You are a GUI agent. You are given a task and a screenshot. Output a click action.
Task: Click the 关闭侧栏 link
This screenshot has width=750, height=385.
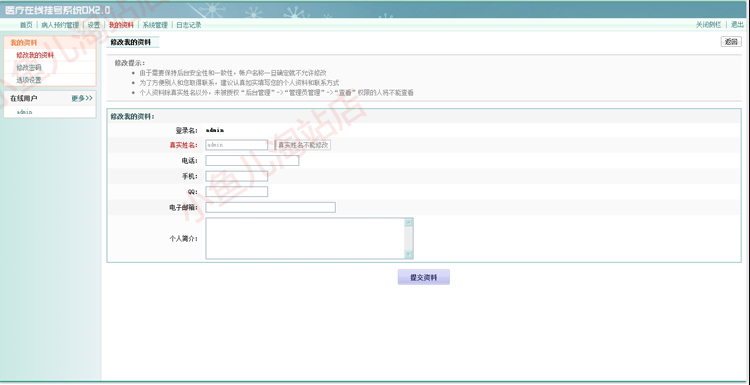pos(708,25)
